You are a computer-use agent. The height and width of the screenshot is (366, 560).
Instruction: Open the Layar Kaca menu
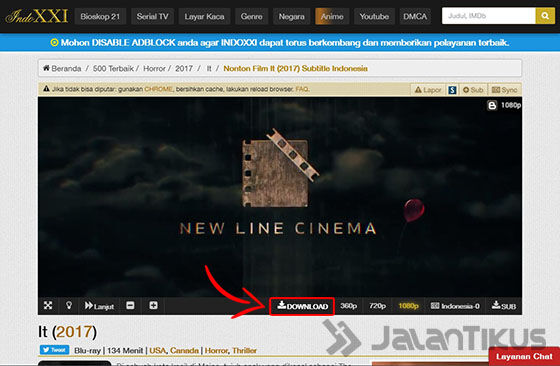tap(204, 16)
